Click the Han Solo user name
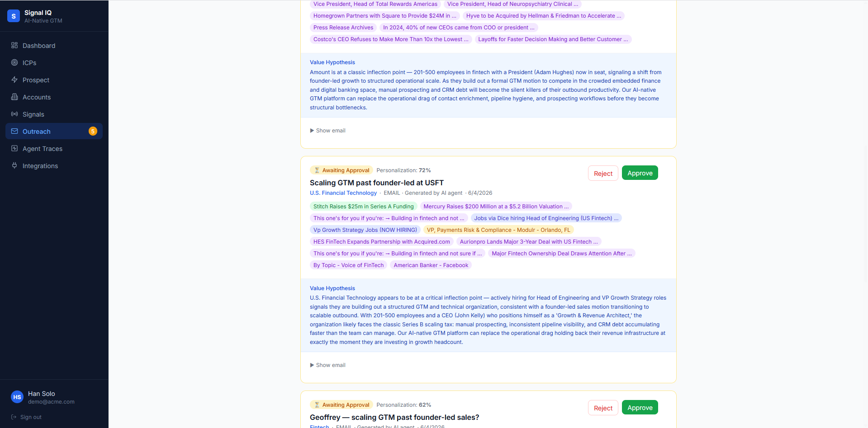This screenshot has width=868, height=428. point(42,394)
